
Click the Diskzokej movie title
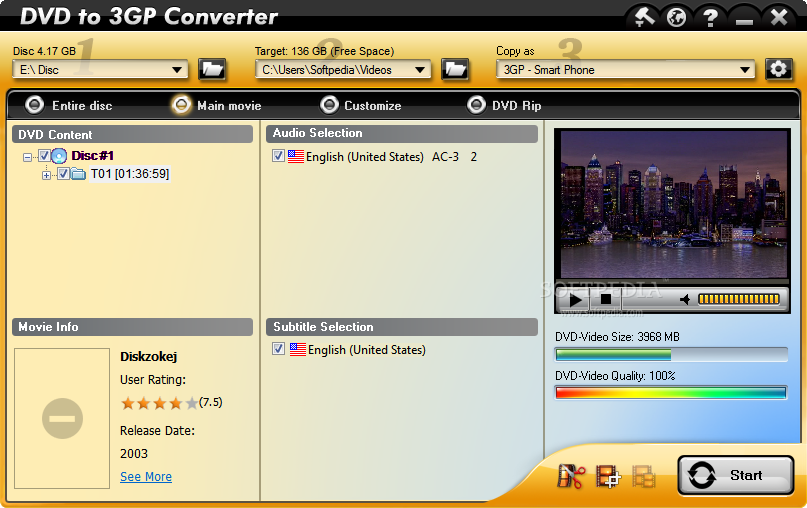148,357
